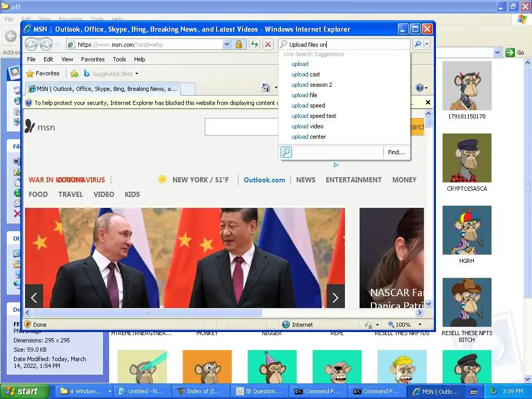Click the red Stop loading icon

(x=268, y=44)
